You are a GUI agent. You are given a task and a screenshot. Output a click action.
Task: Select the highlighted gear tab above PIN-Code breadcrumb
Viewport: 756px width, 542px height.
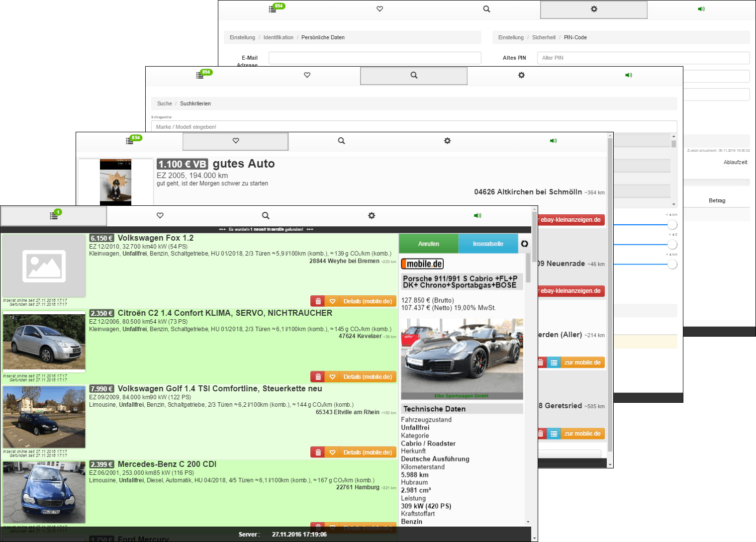coord(594,9)
